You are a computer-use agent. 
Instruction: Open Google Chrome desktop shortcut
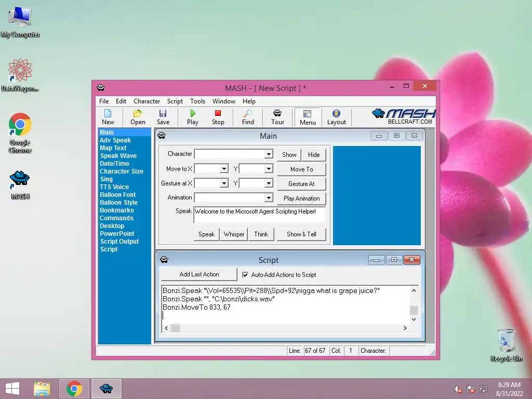20,132
